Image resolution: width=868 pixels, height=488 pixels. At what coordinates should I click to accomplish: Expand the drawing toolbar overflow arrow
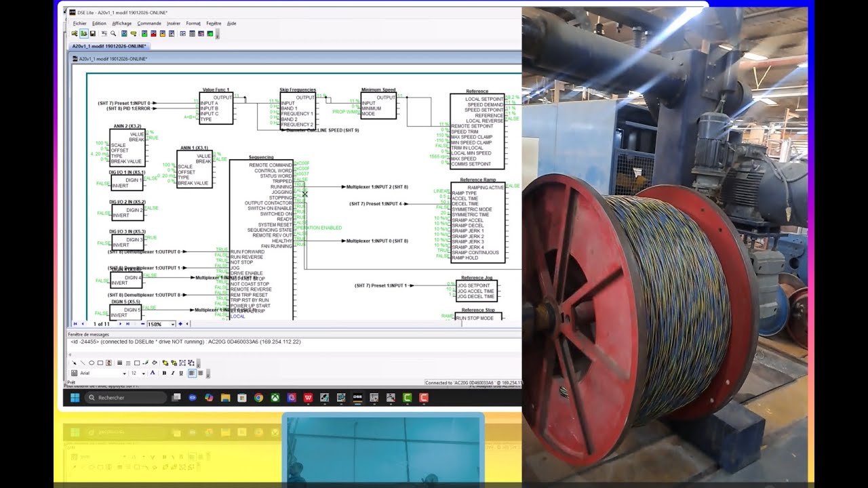pyautogui.click(x=199, y=363)
